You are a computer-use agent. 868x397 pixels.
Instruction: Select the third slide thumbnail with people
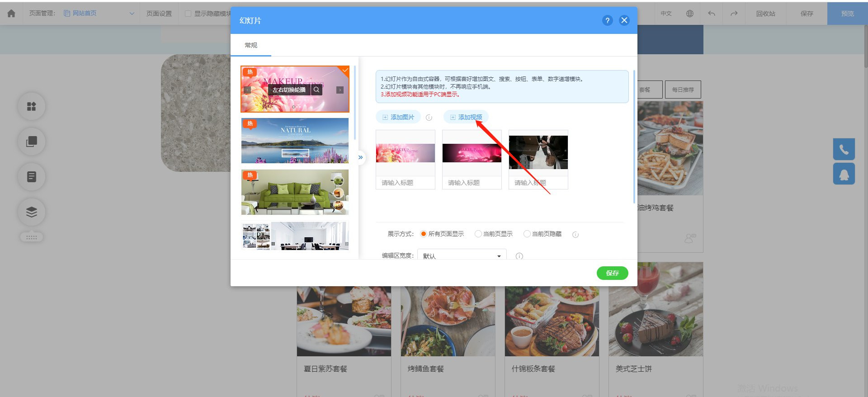coord(538,153)
